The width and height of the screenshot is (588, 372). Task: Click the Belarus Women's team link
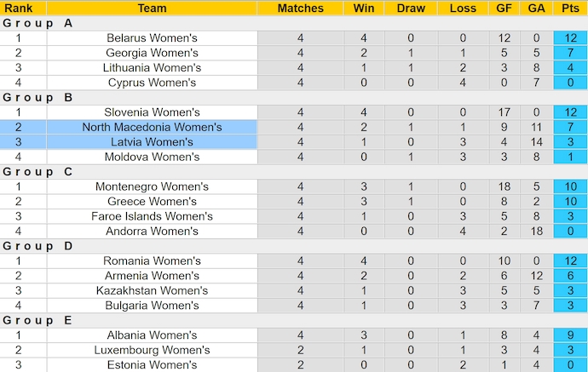click(x=152, y=38)
